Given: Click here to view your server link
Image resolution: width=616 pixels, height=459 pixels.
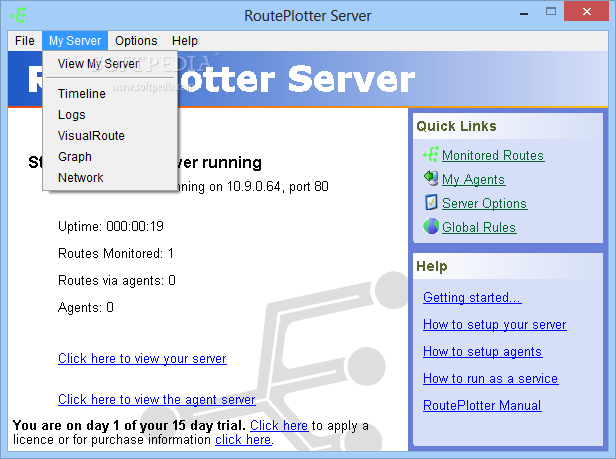Looking at the screenshot, I should pos(142,358).
